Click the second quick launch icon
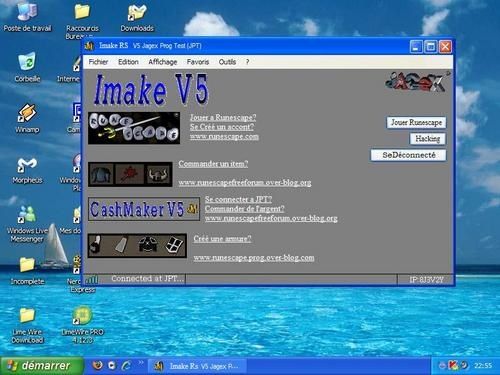 [112, 366]
